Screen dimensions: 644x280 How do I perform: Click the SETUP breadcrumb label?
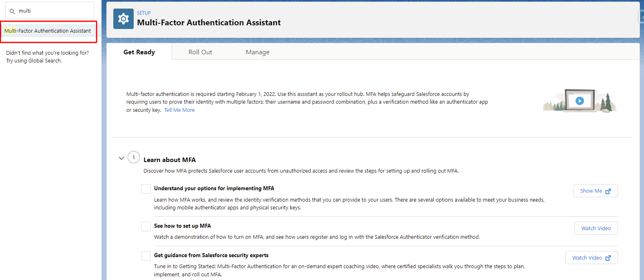pos(144,13)
